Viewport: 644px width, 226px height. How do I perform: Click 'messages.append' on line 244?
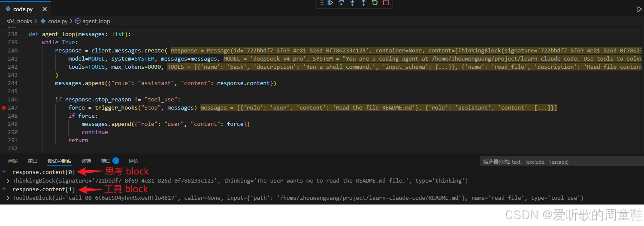pos(80,83)
